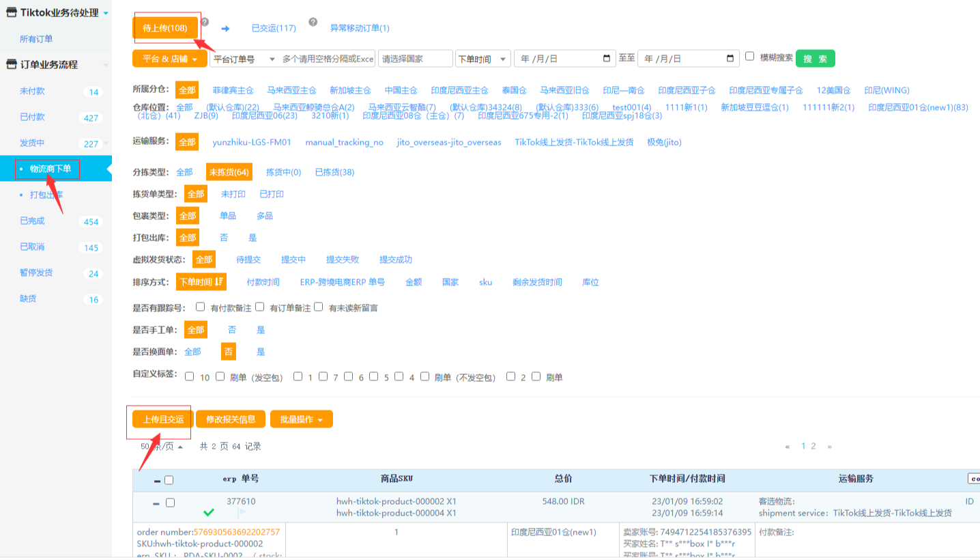
Task: Click the flag icon under erp number 377610
Action: [x=241, y=512]
